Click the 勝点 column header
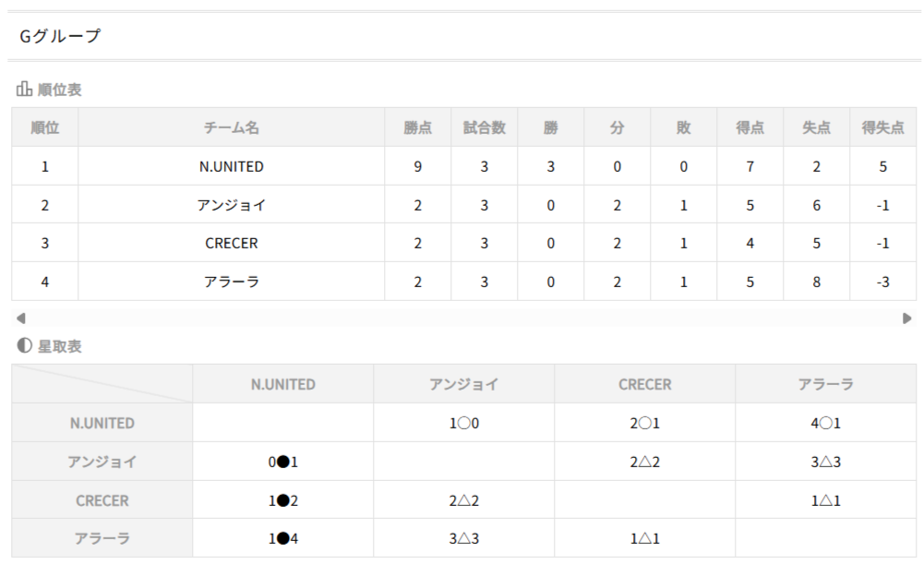 (x=417, y=128)
